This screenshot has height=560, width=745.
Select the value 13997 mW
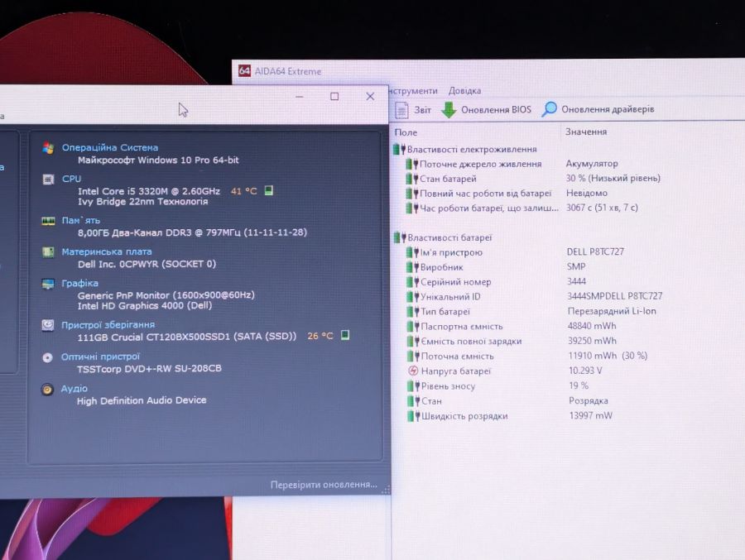coord(590,415)
